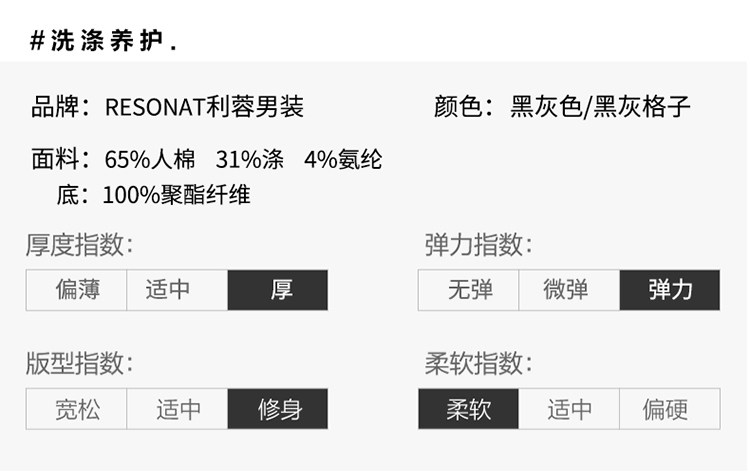Click the 65%人棉 fabric text
Screen dimensions: 750x474
point(150,159)
